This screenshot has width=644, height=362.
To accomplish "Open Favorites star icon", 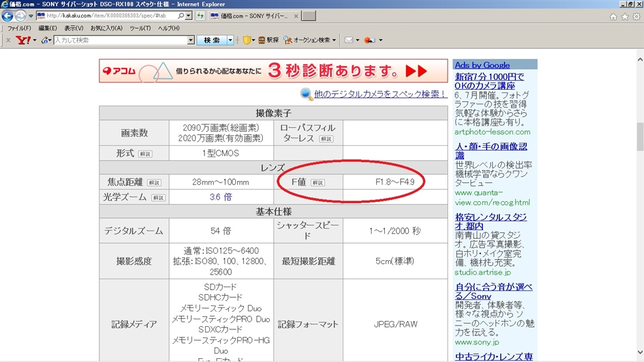I will [x=625, y=17].
